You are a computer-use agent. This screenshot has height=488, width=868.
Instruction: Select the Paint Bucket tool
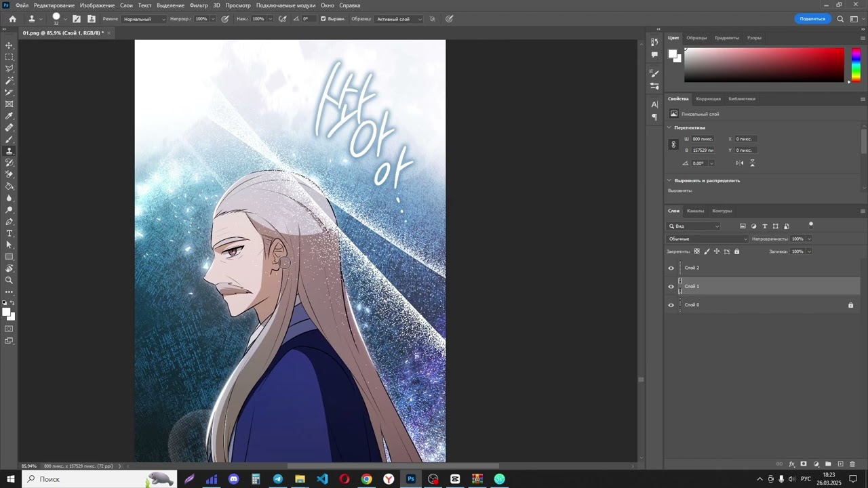[9, 186]
